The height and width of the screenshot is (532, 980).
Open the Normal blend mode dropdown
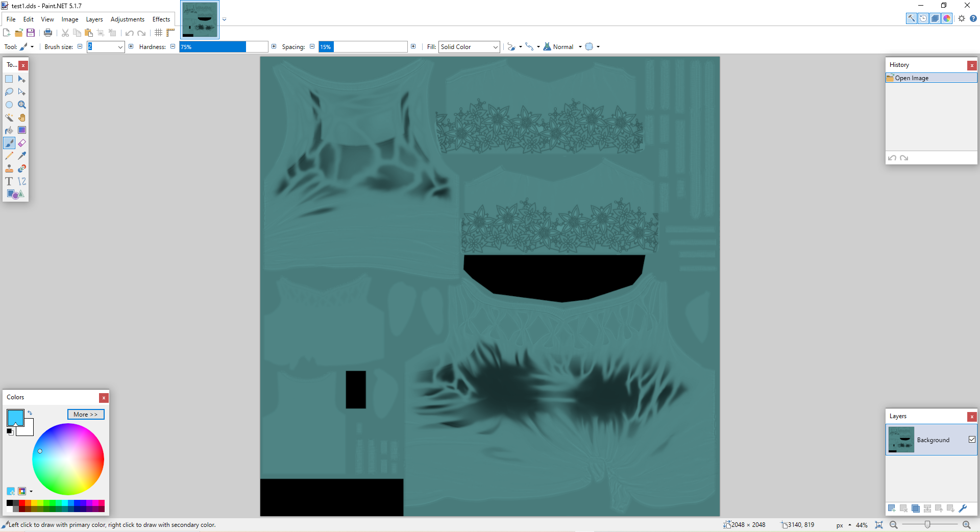coord(580,47)
